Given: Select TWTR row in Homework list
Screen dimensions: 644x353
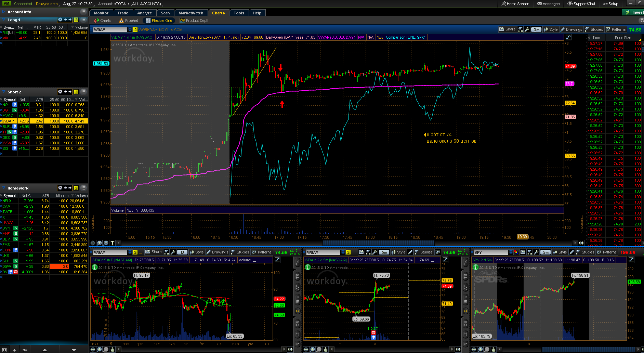Looking at the screenshot, I should [44, 212].
